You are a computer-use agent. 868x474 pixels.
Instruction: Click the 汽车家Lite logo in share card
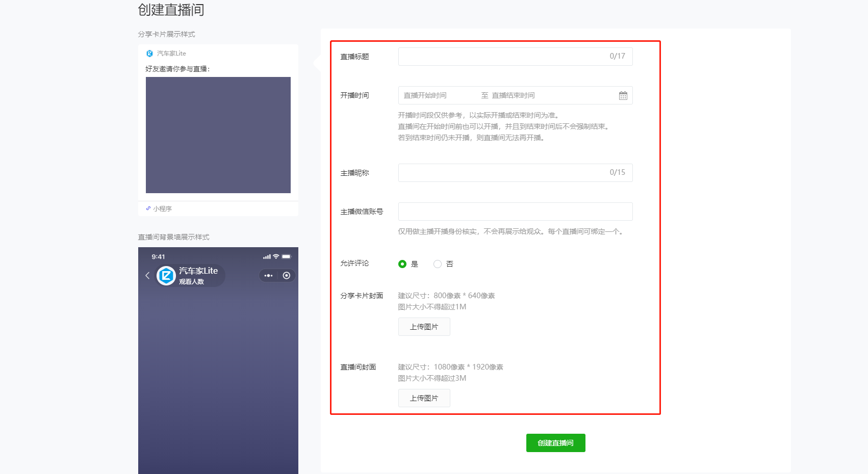coord(149,54)
